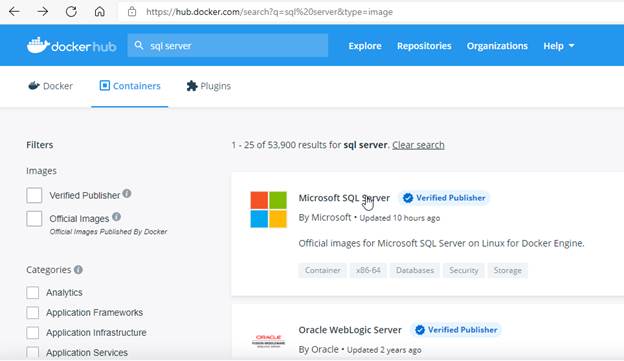Click Oracle WebLogic Verified Publisher badge

[456, 330]
